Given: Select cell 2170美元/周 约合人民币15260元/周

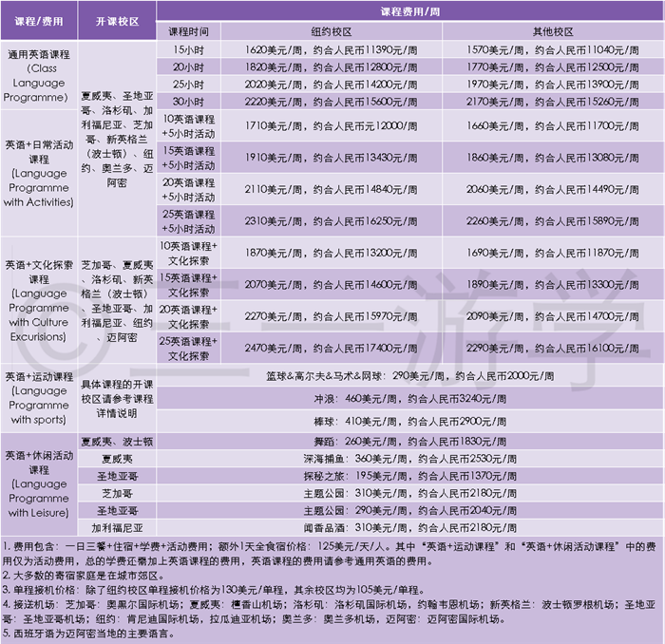Looking at the screenshot, I should pos(553,102).
